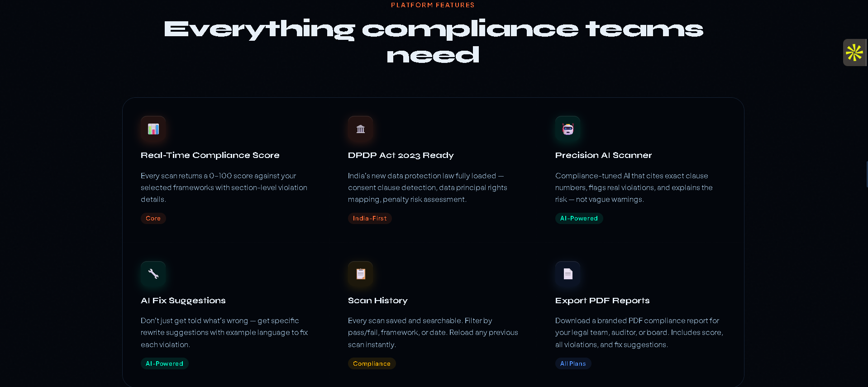Select the Precision AI Scanner heading
Image resolution: width=868 pixels, height=387 pixels.
(x=603, y=155)
